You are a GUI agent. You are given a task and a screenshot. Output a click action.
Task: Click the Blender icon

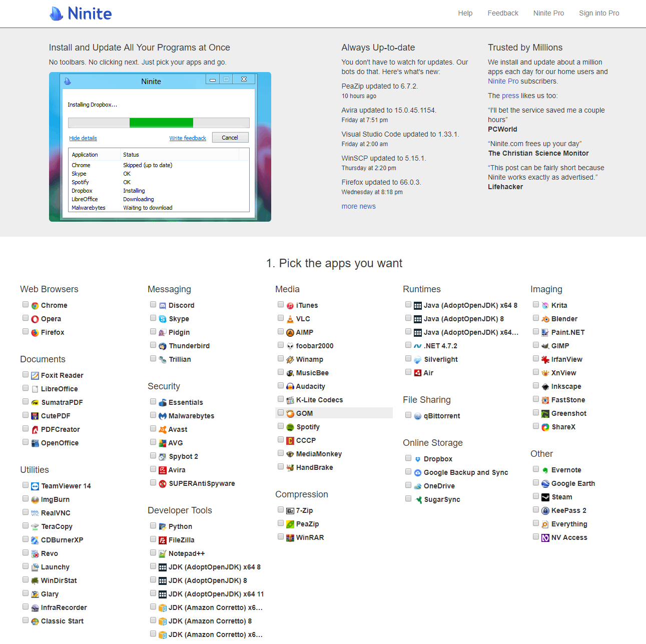[545, 319]
